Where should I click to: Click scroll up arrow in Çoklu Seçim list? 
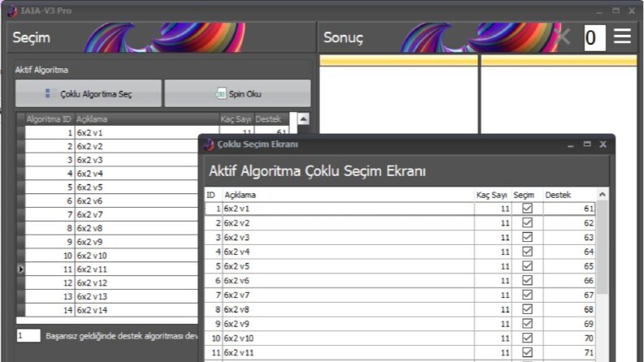pyautogui.click(x=603, y=195)
